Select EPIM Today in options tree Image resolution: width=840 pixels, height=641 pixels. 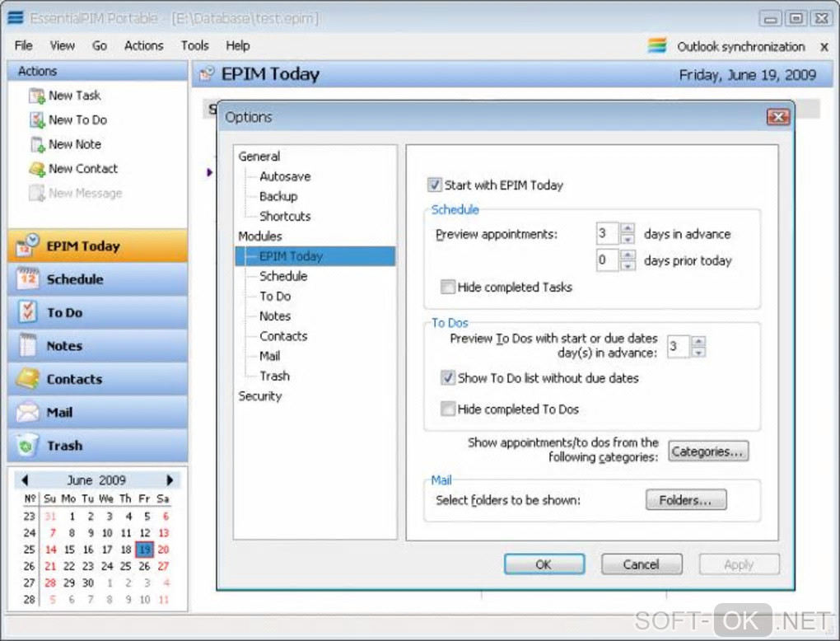tap(315, 256)
